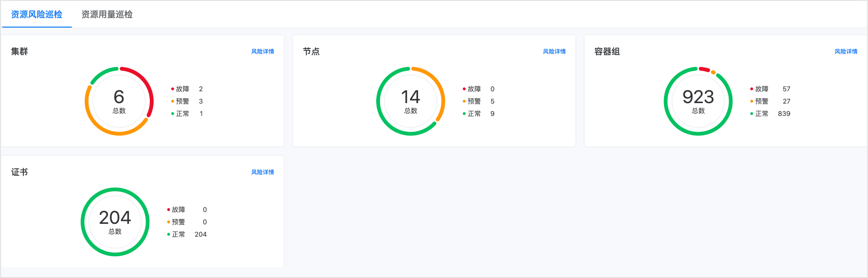Click 预警 legend entry in 节点 chart
The height and width of the screenshot is (278, 868).
(x=474, y=101)
